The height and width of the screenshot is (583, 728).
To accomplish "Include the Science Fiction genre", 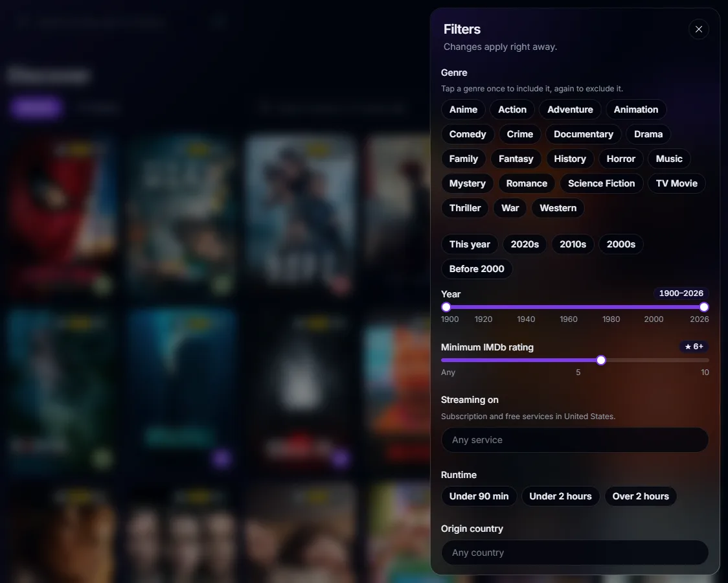I will click(x=601, y=183).
